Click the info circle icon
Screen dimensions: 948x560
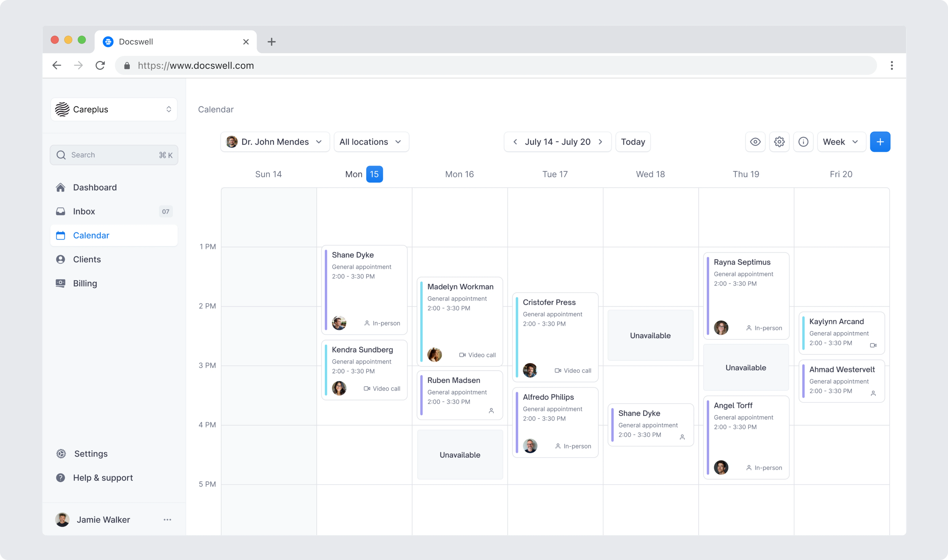tap(803, 142)
